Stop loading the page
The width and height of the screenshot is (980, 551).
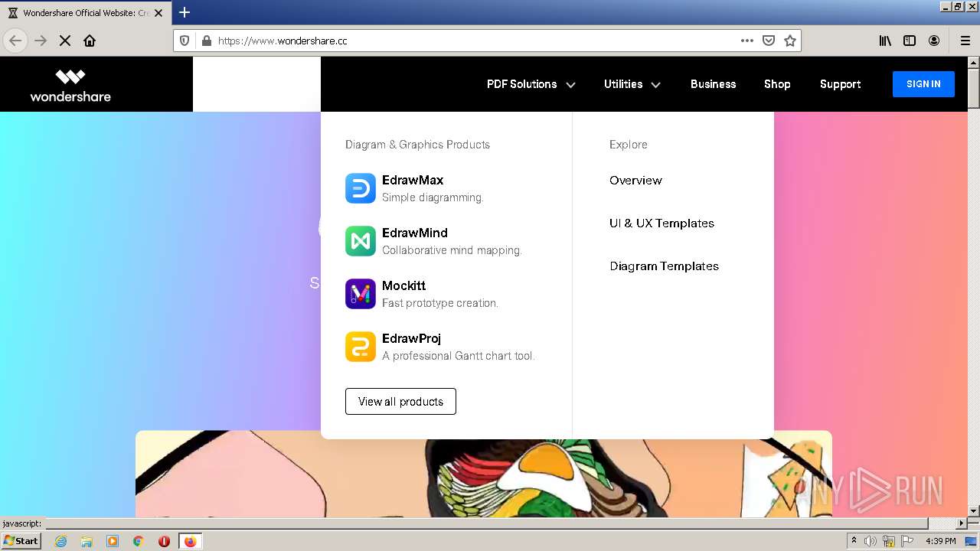pyautogui.click(x=65, y=41)
